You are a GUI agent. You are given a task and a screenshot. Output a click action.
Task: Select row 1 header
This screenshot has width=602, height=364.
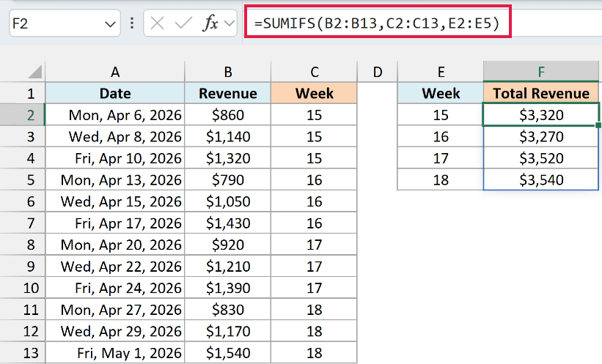[x=23, y=93]
